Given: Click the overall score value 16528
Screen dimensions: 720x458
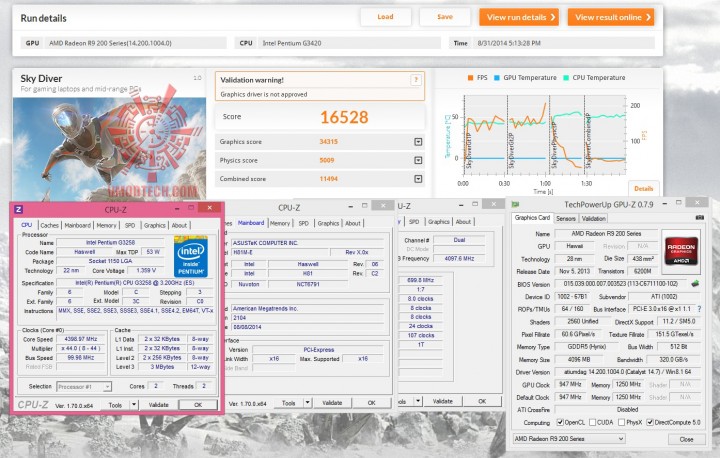Looking at the screenshot, I should 344,117.
